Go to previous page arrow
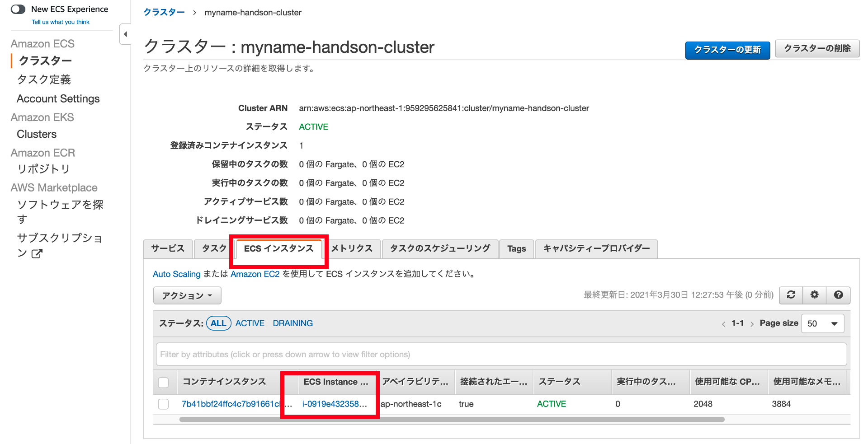 723,324
